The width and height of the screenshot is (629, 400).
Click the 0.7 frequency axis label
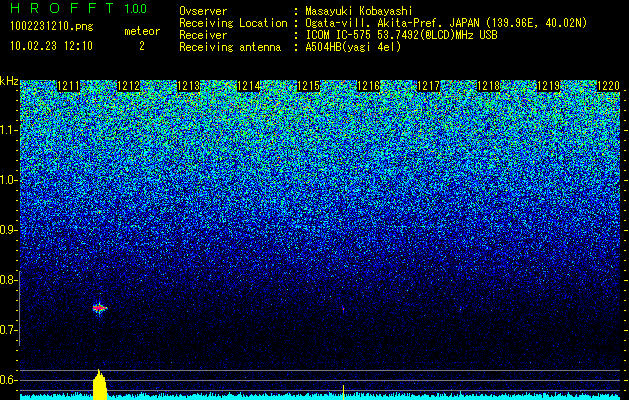pos(7,330)
